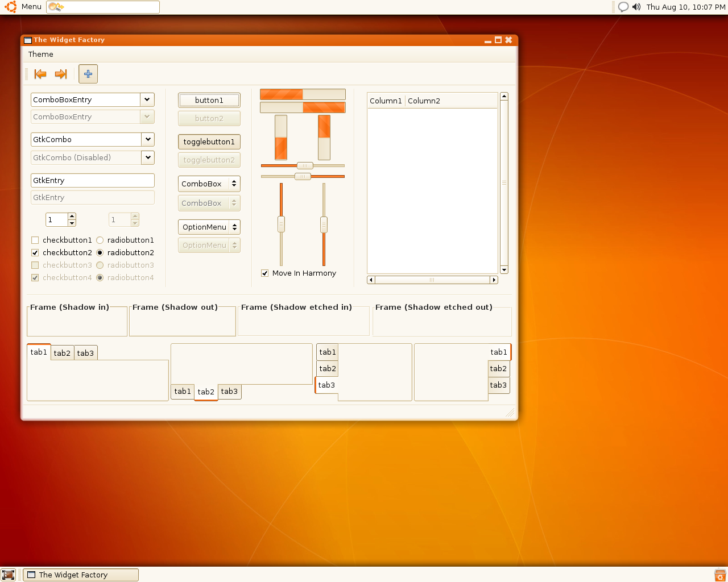Viewport: 728px width, 582px height.
Task: Click disabled checkbutton4 checkbox
Action: pyautogui.click(x=35, y=277)
